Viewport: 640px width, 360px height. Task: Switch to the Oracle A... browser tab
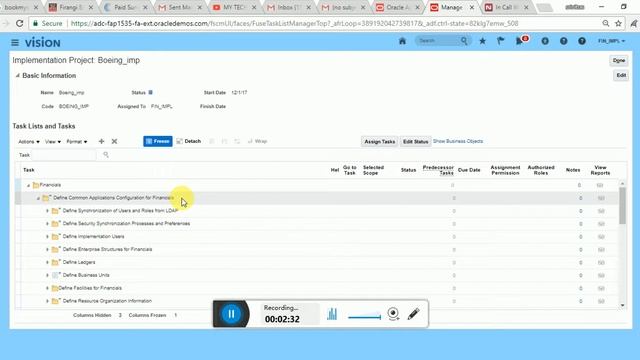398,7
